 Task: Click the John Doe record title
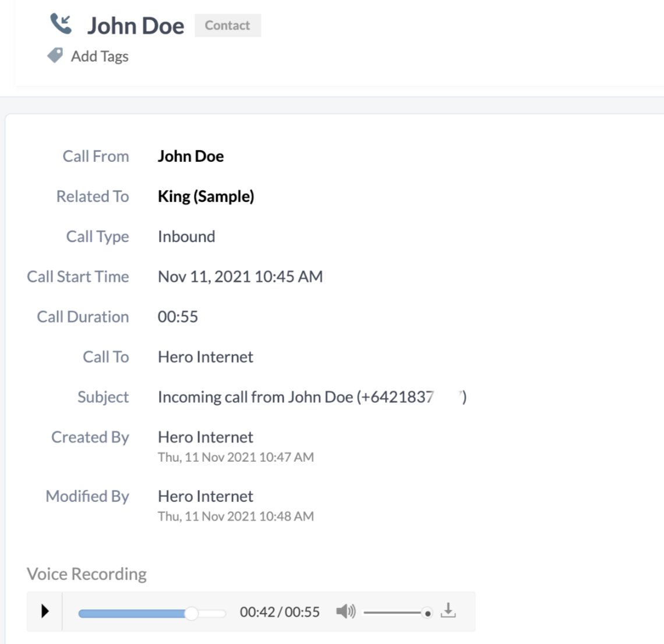136,26
